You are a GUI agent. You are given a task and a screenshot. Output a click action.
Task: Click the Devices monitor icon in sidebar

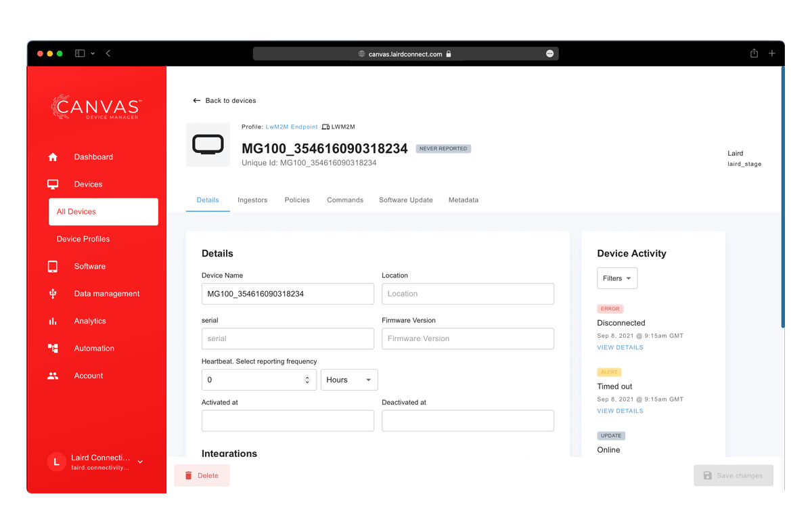(53, 184)
